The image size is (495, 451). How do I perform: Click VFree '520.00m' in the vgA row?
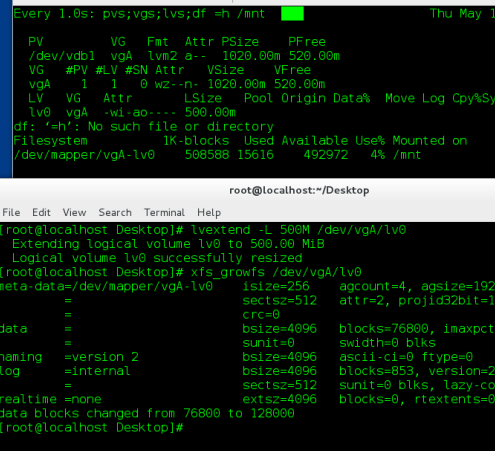click(299, 84)
